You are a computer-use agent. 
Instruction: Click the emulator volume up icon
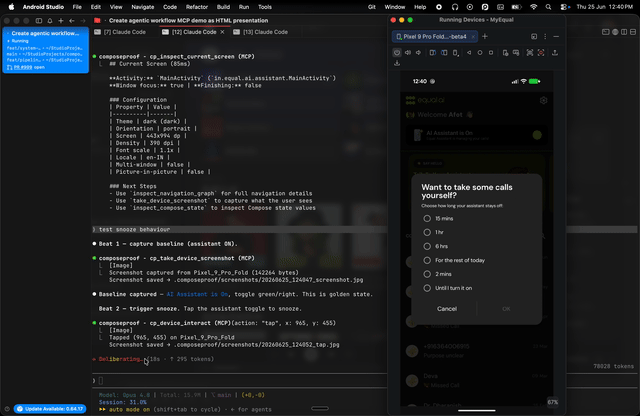coord(408,53)
